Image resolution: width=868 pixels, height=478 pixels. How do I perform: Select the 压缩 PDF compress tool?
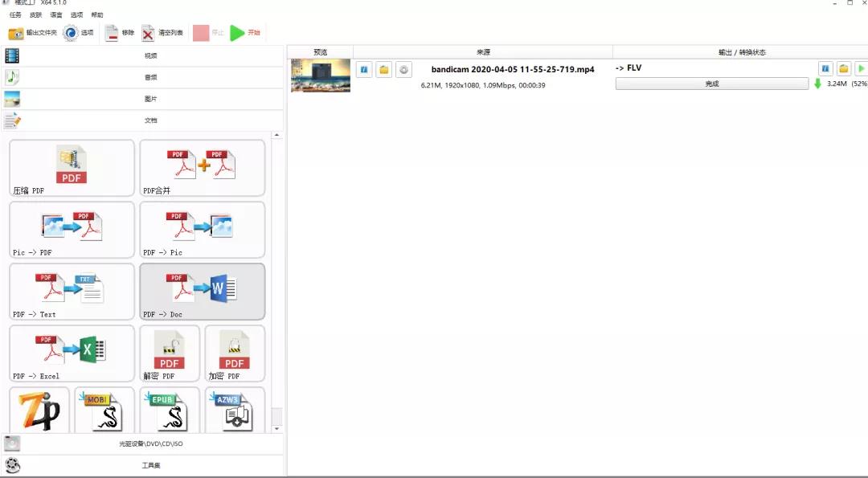pyautogui.click(x=72, y=168)
